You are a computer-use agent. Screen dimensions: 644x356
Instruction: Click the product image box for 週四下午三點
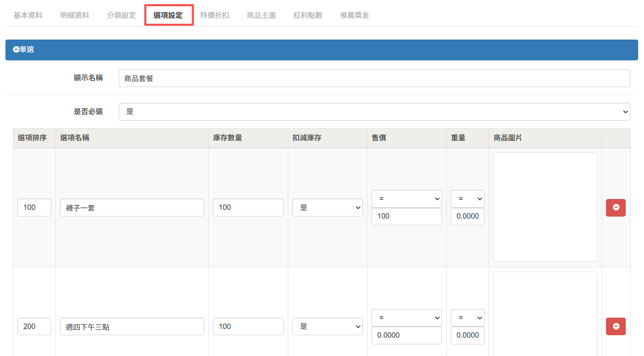click(x=545, y=314)
